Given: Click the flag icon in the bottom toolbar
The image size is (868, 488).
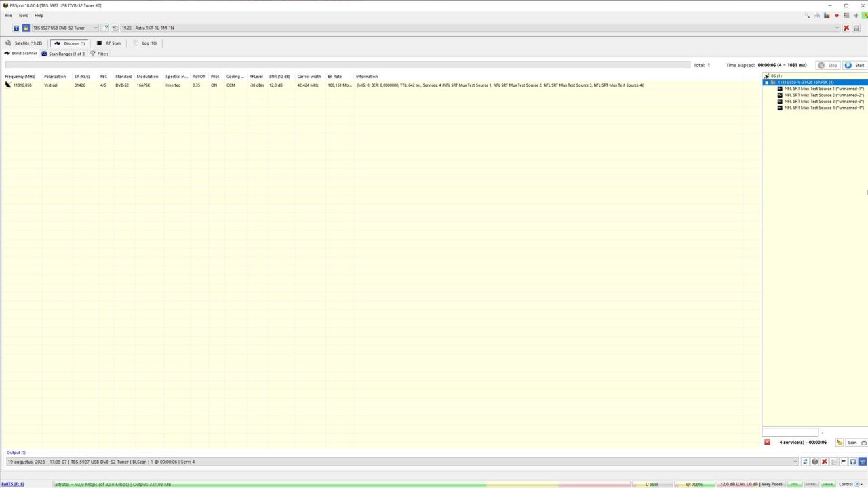Looking at the screenshot, I should [844, 462].
